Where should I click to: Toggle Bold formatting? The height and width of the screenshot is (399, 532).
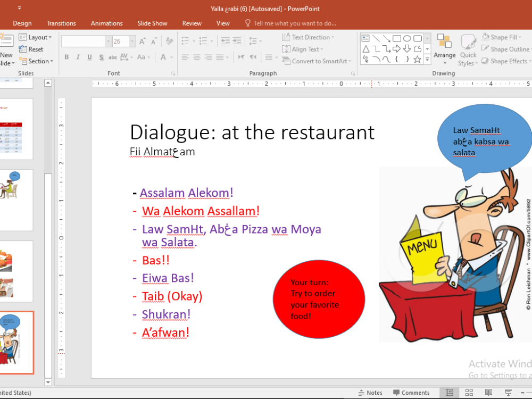(x=66, y=57)
